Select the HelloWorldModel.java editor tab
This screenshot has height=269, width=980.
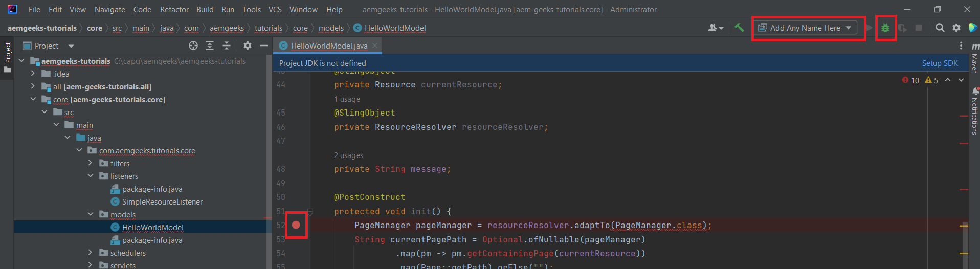[328, 46]
